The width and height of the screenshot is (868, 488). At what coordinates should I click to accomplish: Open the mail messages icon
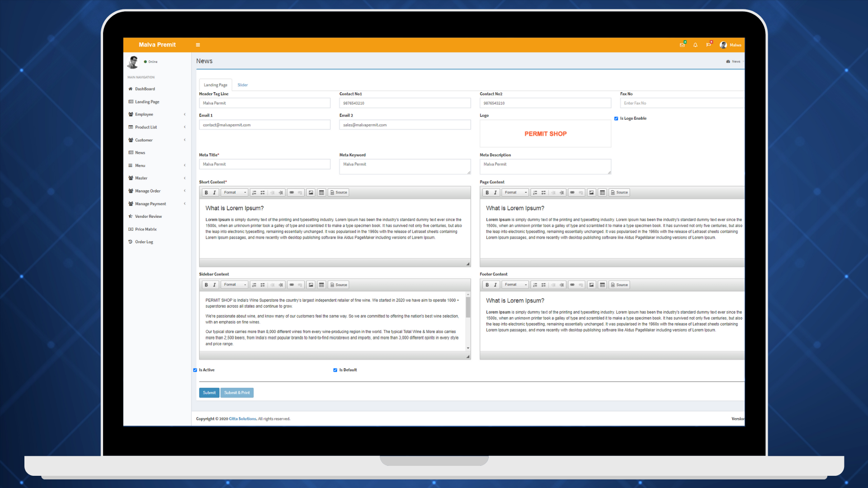[x=682, y=45]
